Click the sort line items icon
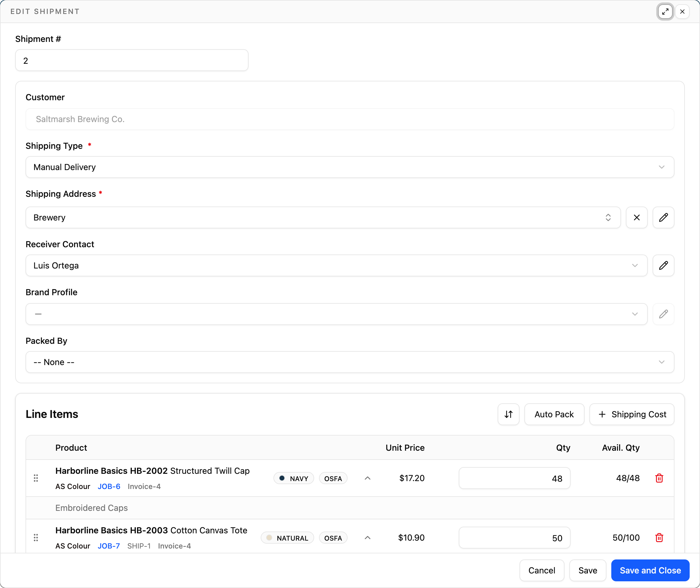Screen dimensions: 700x588 508,414
